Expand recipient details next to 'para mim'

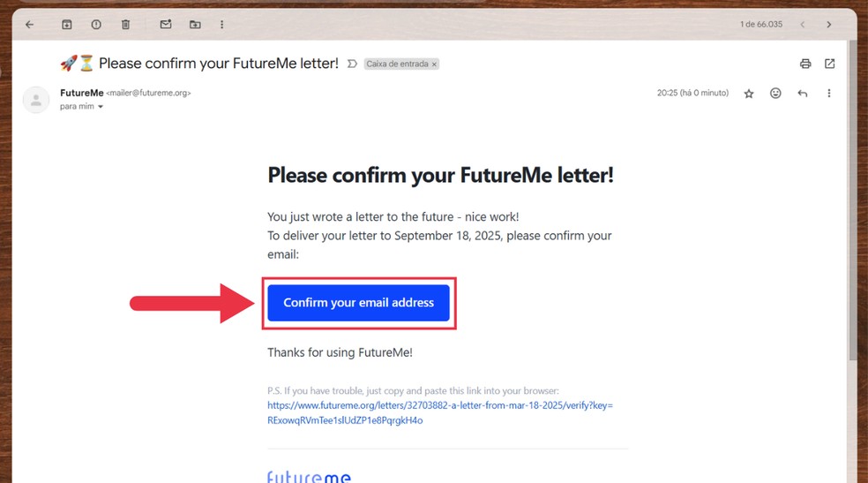[101, 106]
